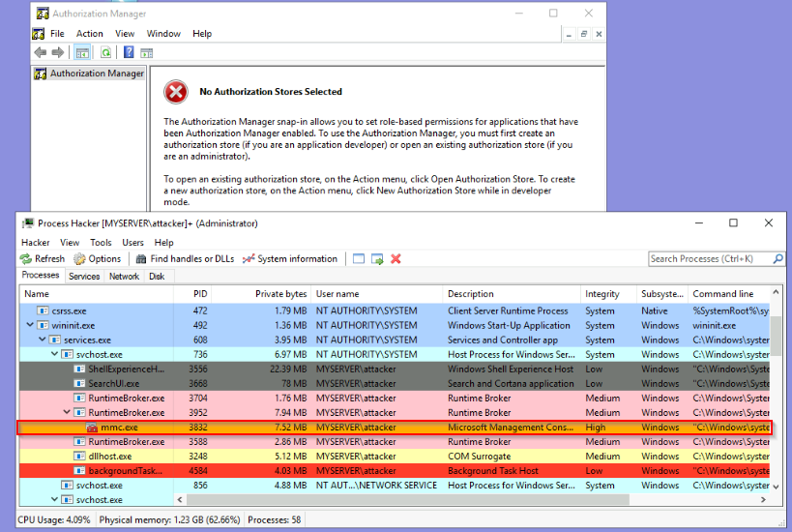
Task: Open the Action menu in Authorization Manager
Action: coord(89,33)
